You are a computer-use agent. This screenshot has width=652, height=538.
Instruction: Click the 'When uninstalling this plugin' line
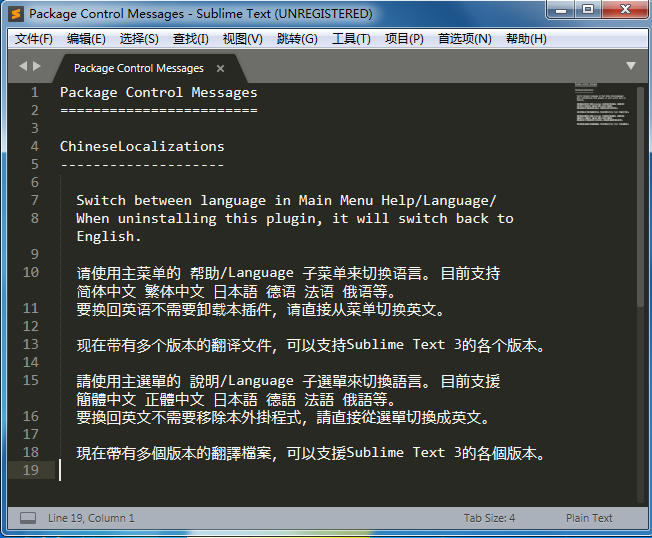(x=295, y=218)
